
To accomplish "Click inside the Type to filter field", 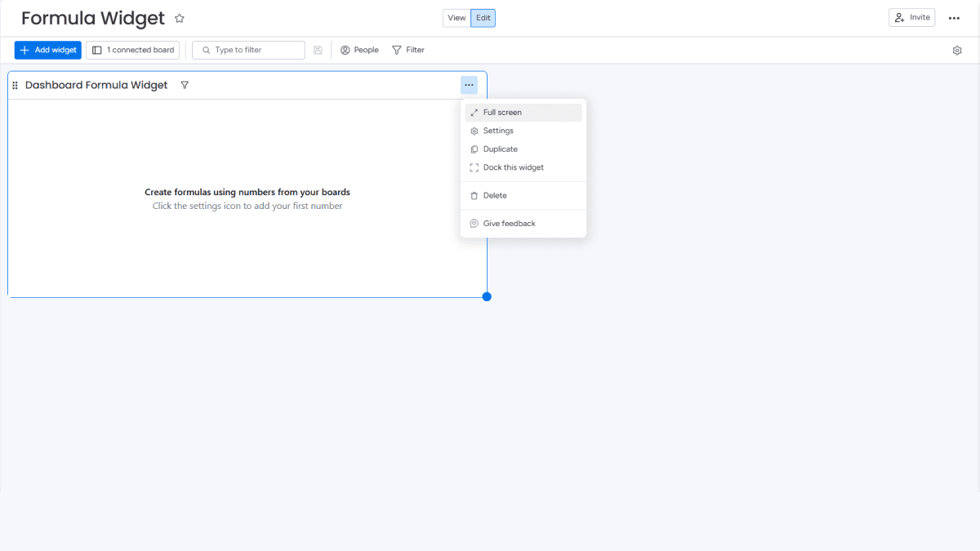I will pos(248,50).
